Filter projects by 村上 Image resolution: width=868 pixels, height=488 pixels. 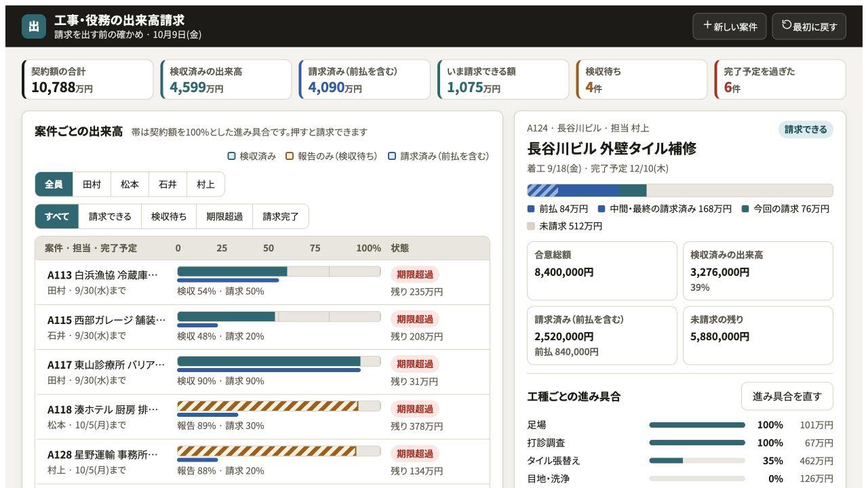point(205,184)
